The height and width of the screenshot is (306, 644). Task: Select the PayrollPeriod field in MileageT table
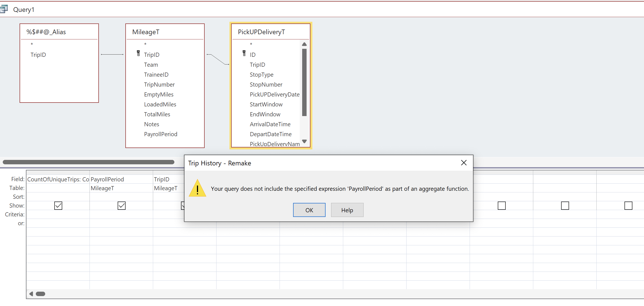point(161,134)
